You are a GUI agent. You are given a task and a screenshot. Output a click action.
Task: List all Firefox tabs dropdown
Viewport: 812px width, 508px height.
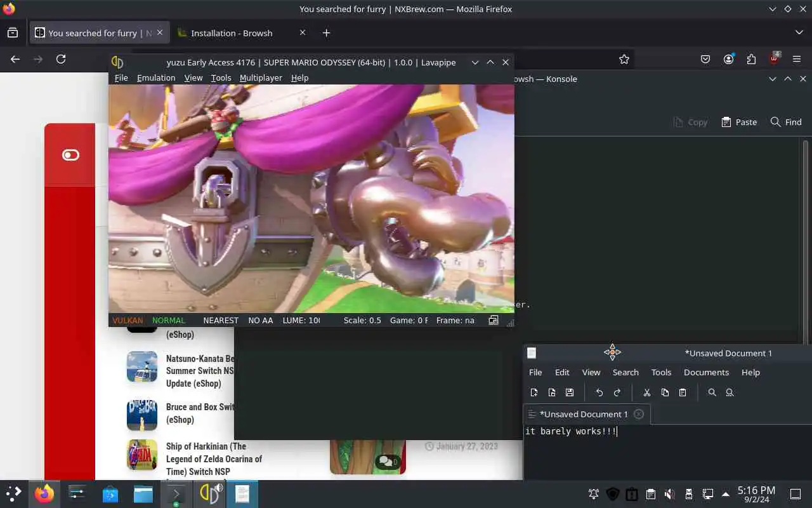799,32
